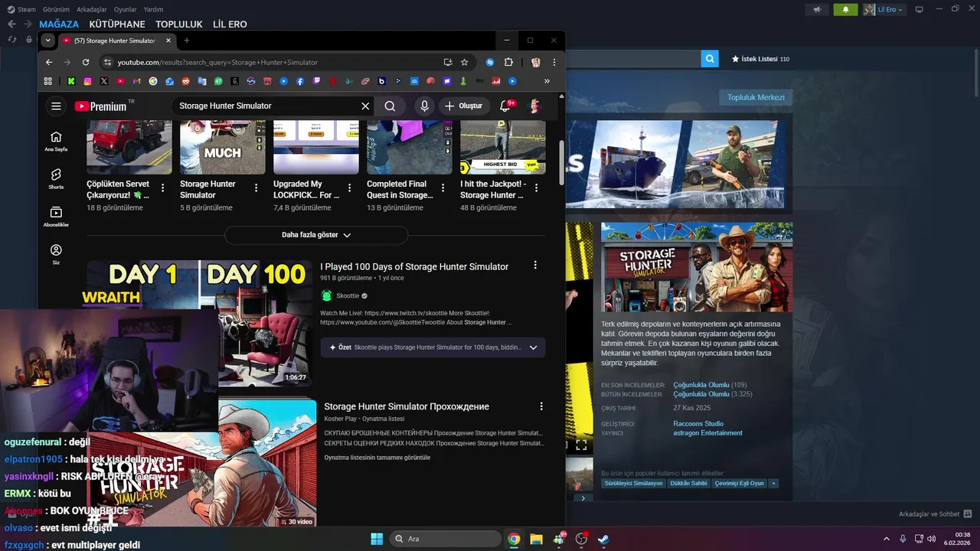
Task: Open new Chrome tab with plus
Action: (186, 41)
